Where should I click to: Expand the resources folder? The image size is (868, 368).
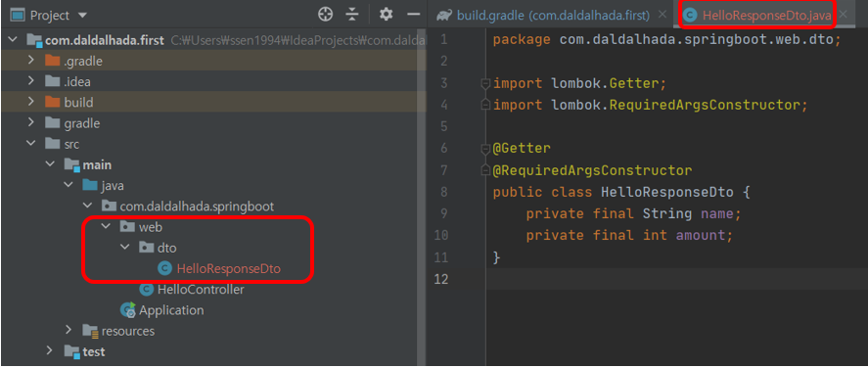click(x=69, y=331)
